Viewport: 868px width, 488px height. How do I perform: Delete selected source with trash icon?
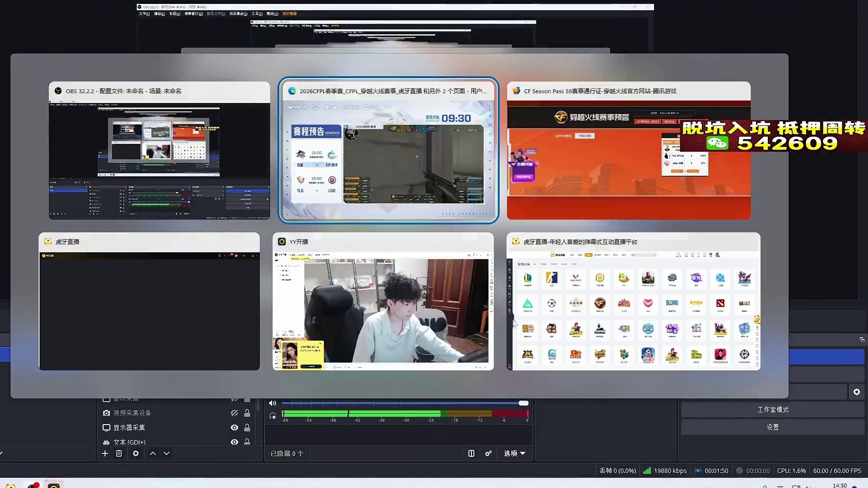click(119, 453)
